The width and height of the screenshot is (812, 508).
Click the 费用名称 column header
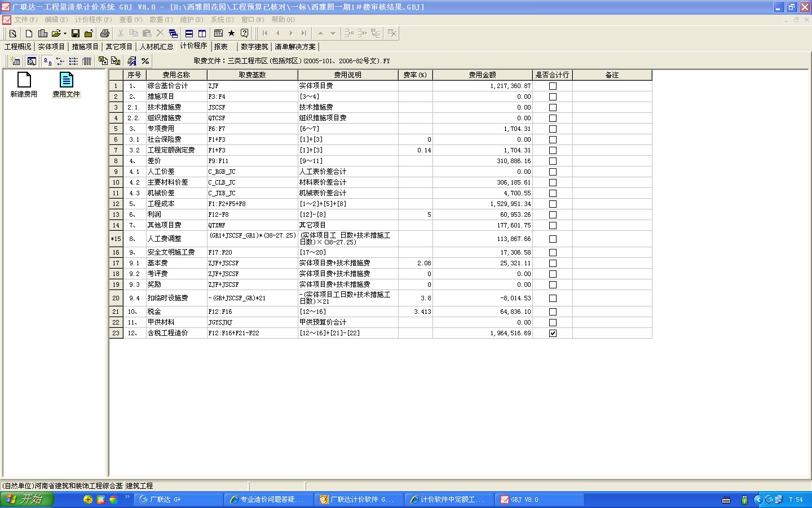176,75
